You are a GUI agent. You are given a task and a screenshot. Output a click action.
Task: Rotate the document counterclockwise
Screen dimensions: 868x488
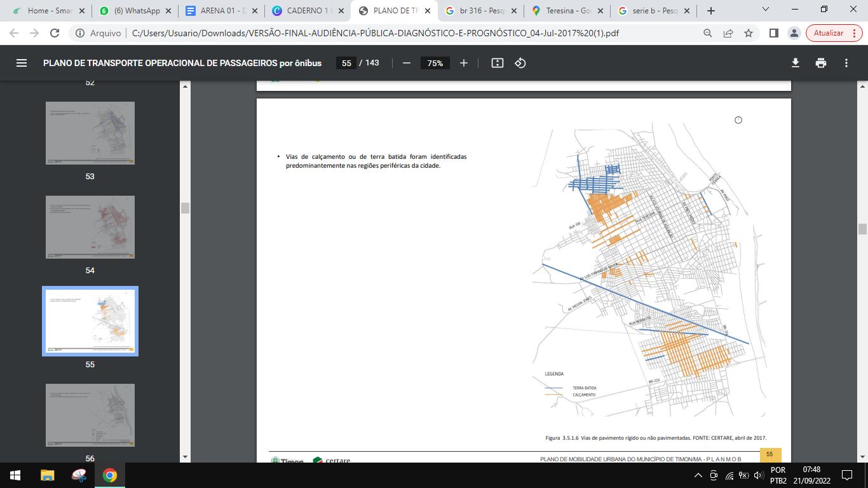point(520,63)
